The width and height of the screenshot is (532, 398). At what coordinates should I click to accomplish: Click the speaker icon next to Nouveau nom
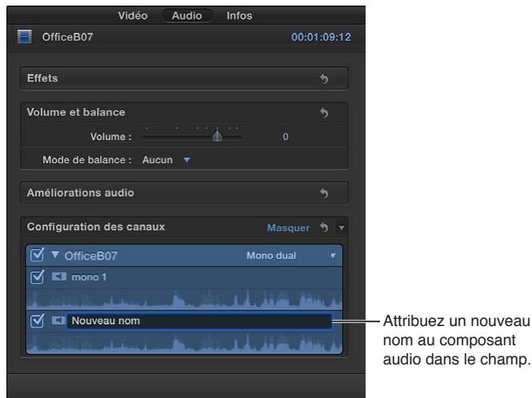coord(58,320)
